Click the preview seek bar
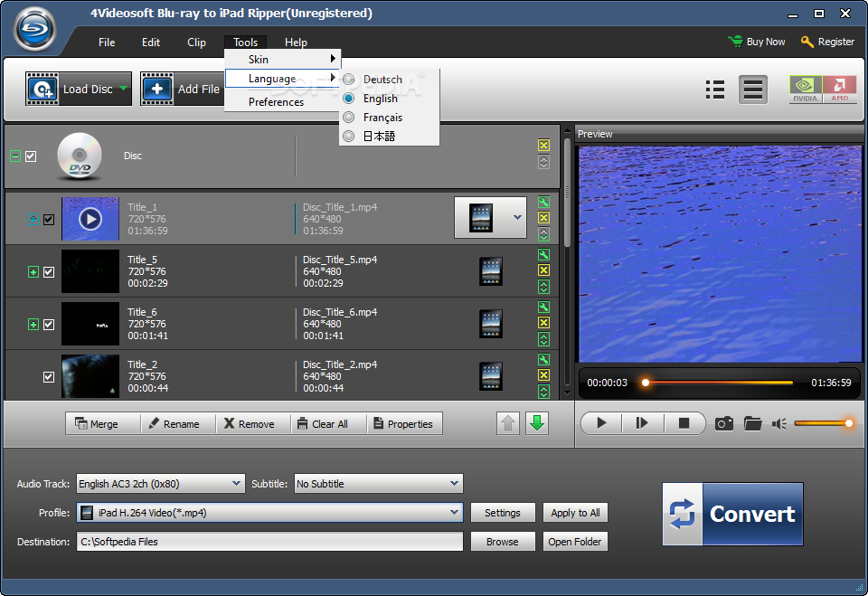The width and height of the screenshot is (868, 596). coord(718,383)
